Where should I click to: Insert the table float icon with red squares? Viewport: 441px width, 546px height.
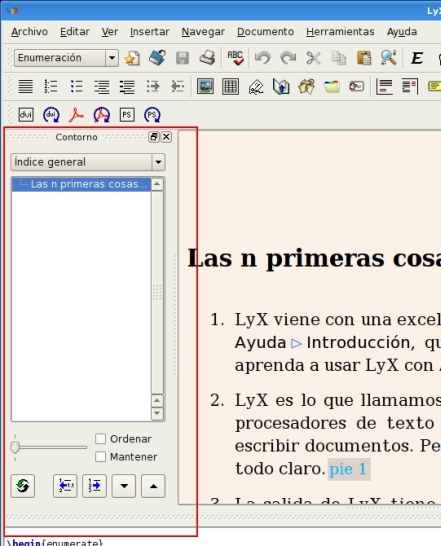click(410, 86)
